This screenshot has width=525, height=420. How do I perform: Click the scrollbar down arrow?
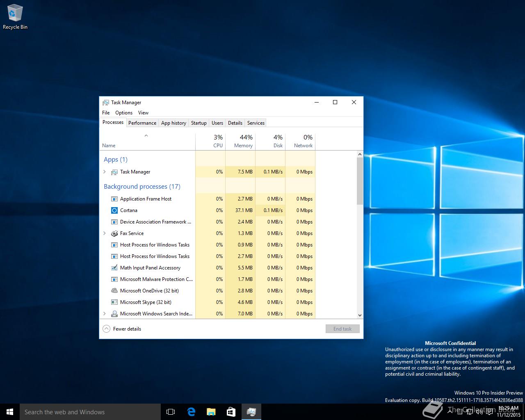360,315
